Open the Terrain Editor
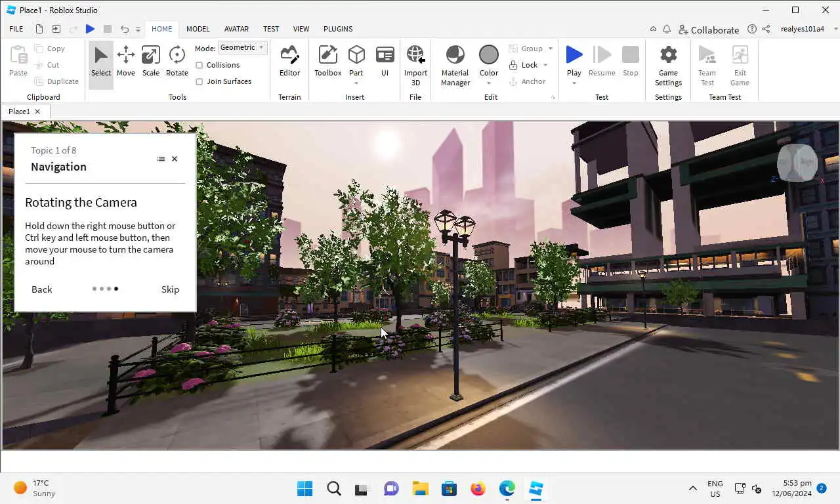Screen dimensions: 840x504 click(x=289, y=62)
